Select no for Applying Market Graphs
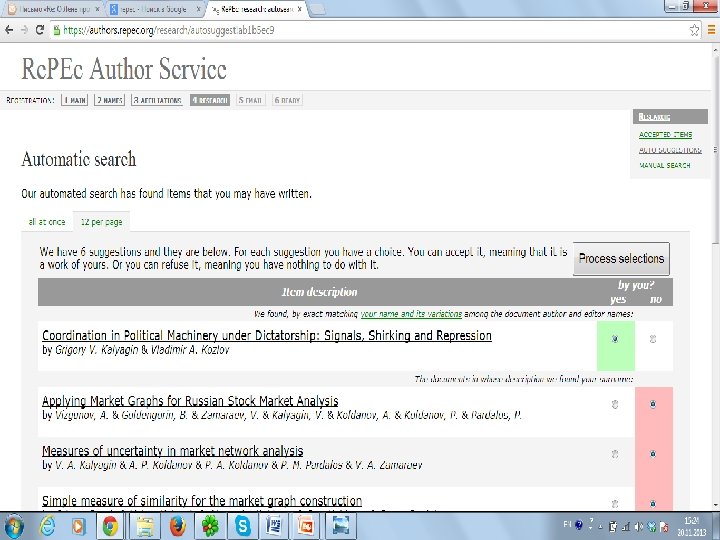 tap(653, 404)
